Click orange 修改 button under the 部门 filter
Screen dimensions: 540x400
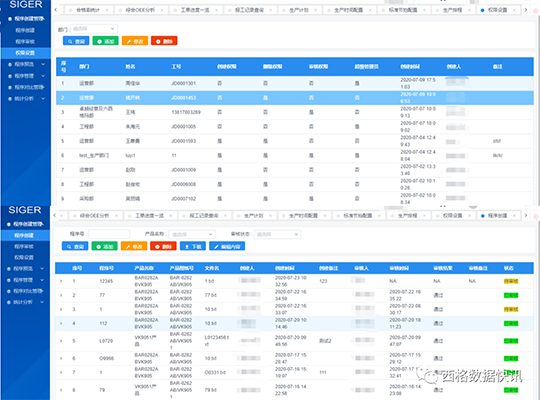pos(135,41)
